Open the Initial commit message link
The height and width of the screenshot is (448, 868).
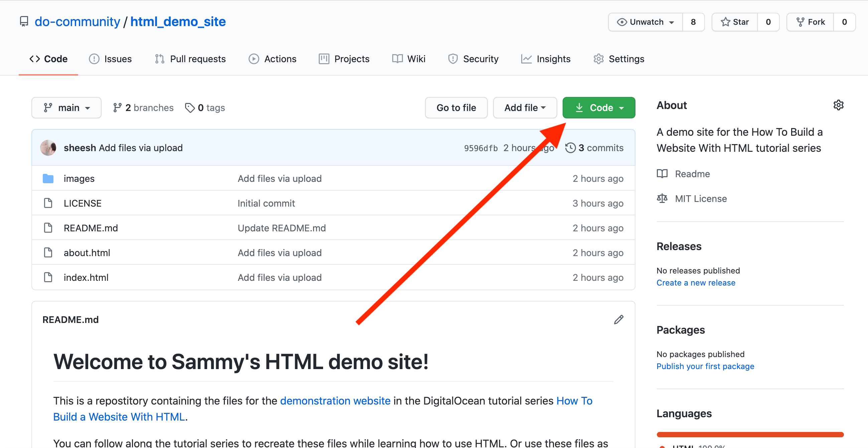click(x=266, y=203)
